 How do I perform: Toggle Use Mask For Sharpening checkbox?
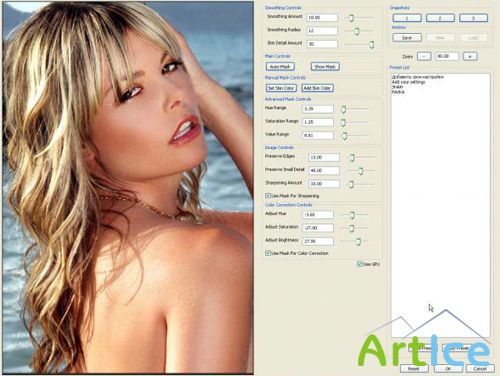click(268, 196)
